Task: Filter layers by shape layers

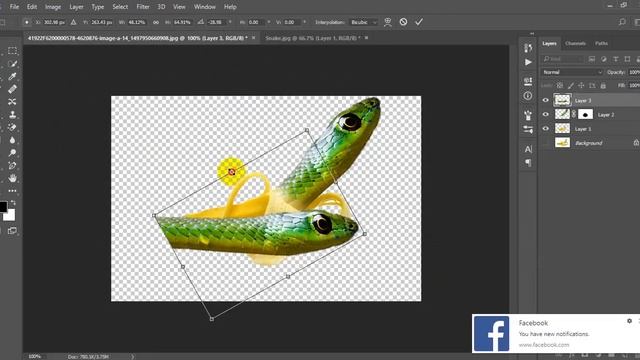Action: point(627,59)
